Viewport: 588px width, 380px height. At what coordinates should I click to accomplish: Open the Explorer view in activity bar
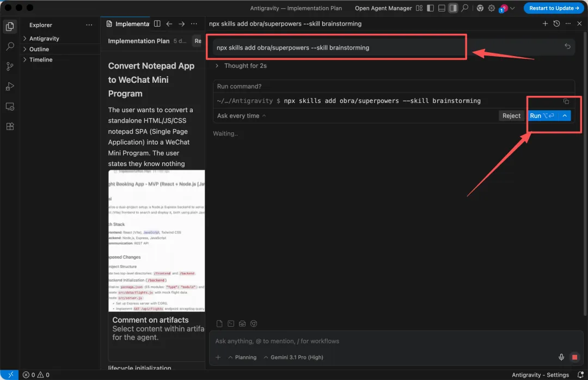pyautogui.click(x=10, y=26)
